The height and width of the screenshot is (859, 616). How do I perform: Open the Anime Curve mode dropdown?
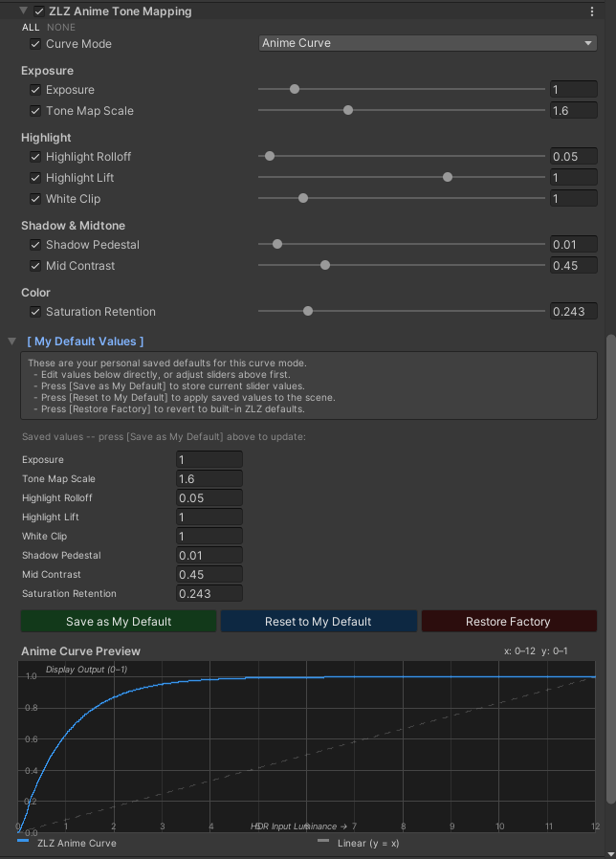point(428,43)
